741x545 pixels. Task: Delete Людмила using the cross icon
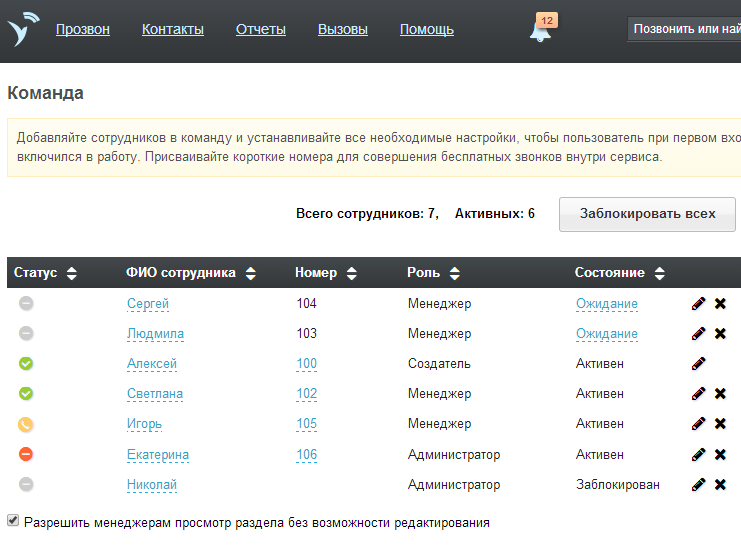(720, 334)
